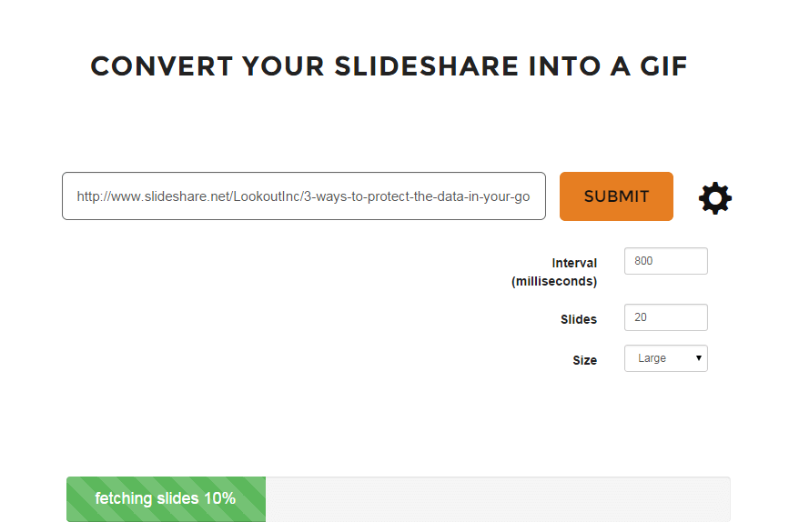Click the SUBMIT button
789x532 pixels.
click(x=616, y=196)
